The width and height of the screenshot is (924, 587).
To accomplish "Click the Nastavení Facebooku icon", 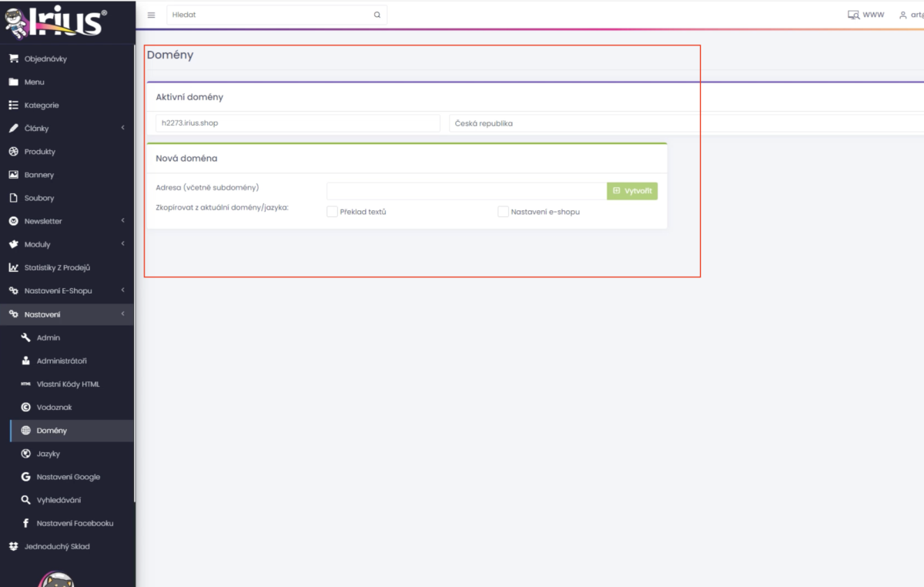I will [25, 523].
